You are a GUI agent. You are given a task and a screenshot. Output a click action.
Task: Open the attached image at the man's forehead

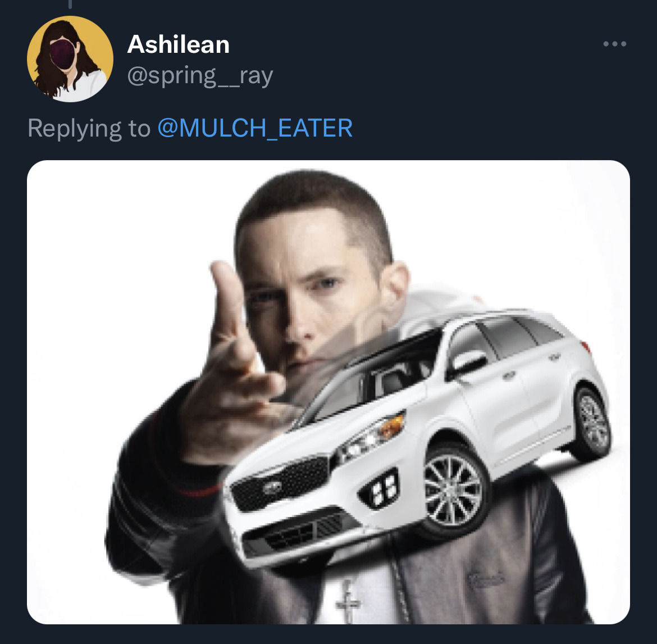coord(303,236)
